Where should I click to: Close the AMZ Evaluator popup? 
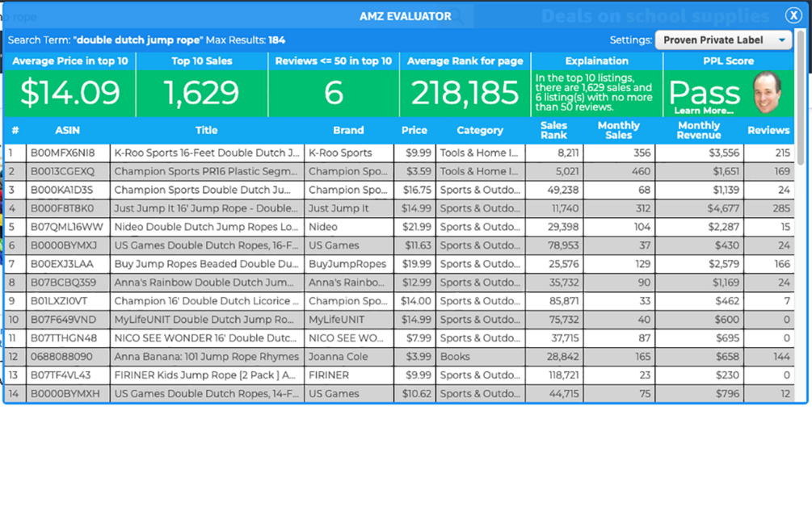click(793, 15)
